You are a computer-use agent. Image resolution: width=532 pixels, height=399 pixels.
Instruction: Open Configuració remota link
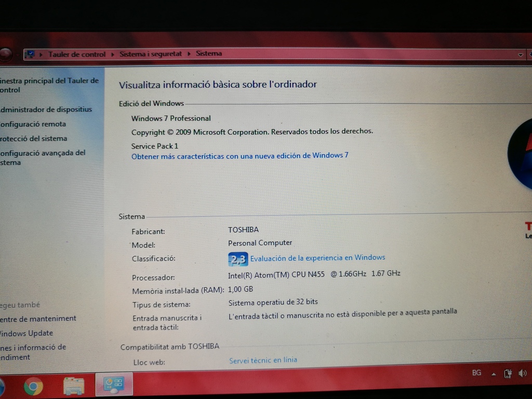tap(33, 124)
